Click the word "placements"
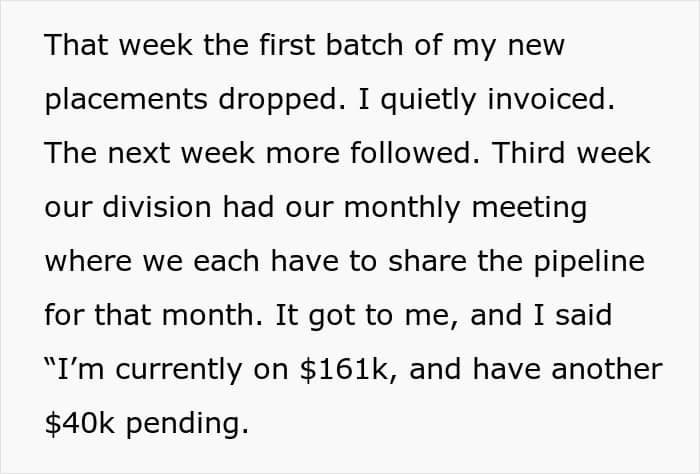The height and width of the screenshot is (474, 700). pyautogui.click(x=126, y=100)
